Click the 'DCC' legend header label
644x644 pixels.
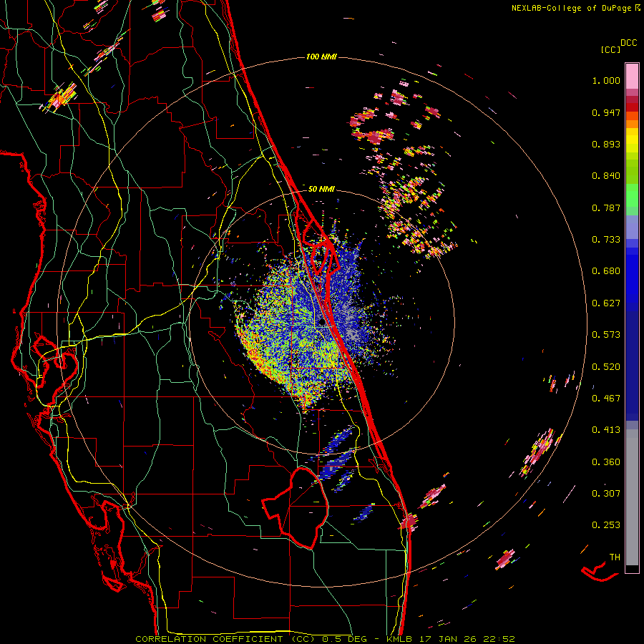[x=629, y=43]
